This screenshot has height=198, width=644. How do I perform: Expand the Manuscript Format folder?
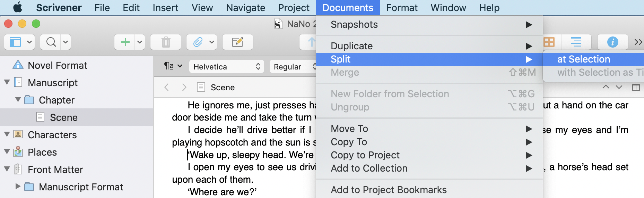coord(18,187)
